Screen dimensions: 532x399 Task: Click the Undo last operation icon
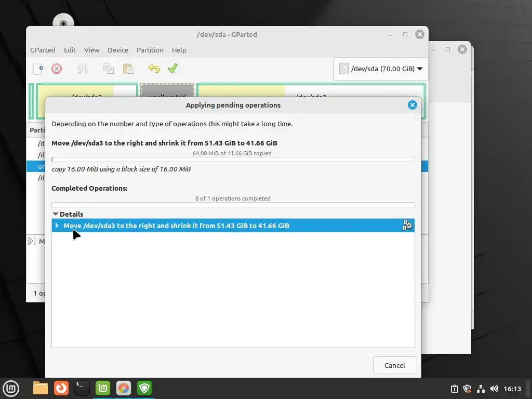tap(154, 68)
